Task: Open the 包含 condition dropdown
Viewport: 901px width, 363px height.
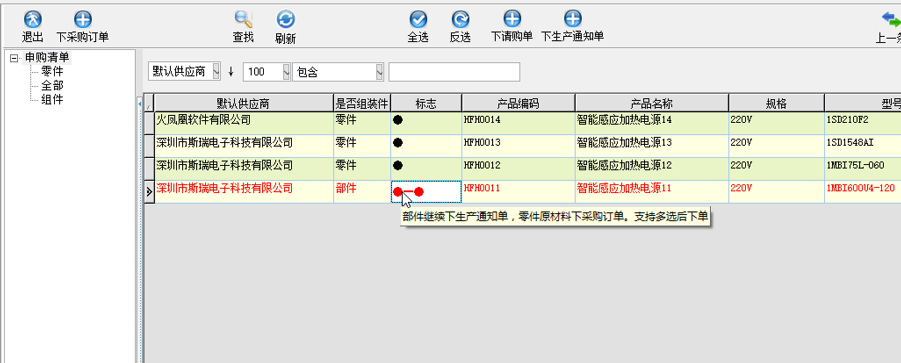Action: (379, 72)
